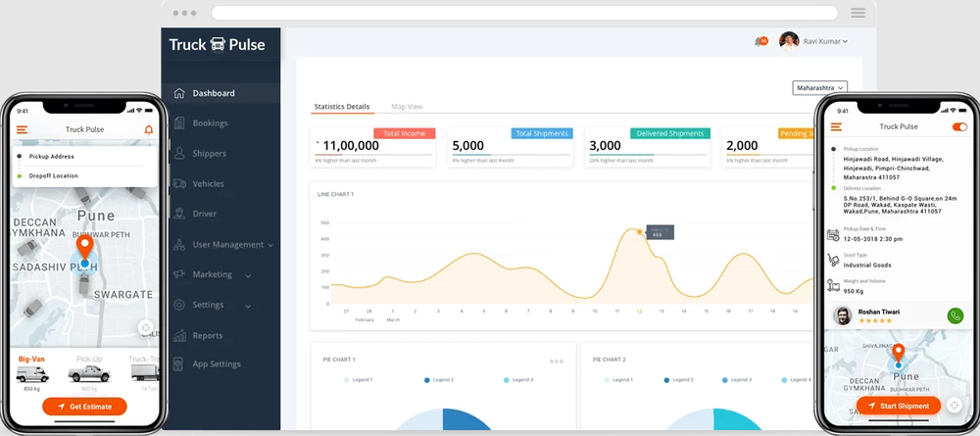Viewport: 980px width, 436px height.
Task: Open the Maharashtra state dropdown
Action: click(x=820, y=88)
